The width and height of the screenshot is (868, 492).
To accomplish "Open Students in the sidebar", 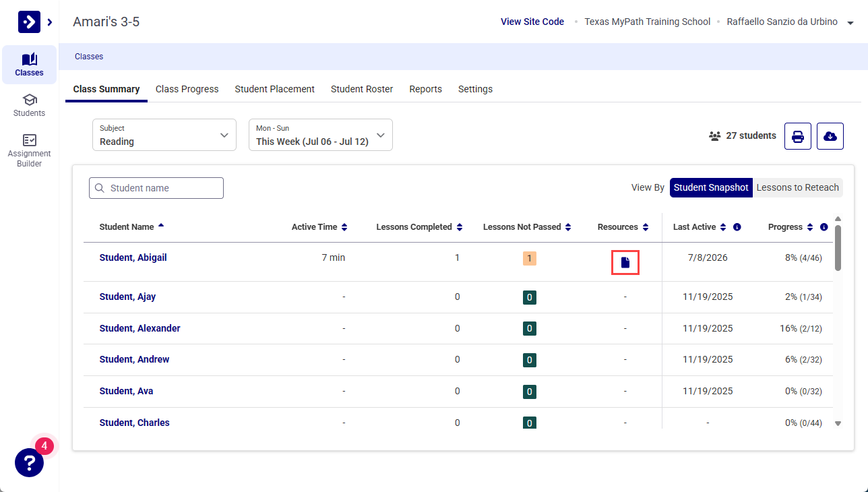I will (x=29, y=105).
